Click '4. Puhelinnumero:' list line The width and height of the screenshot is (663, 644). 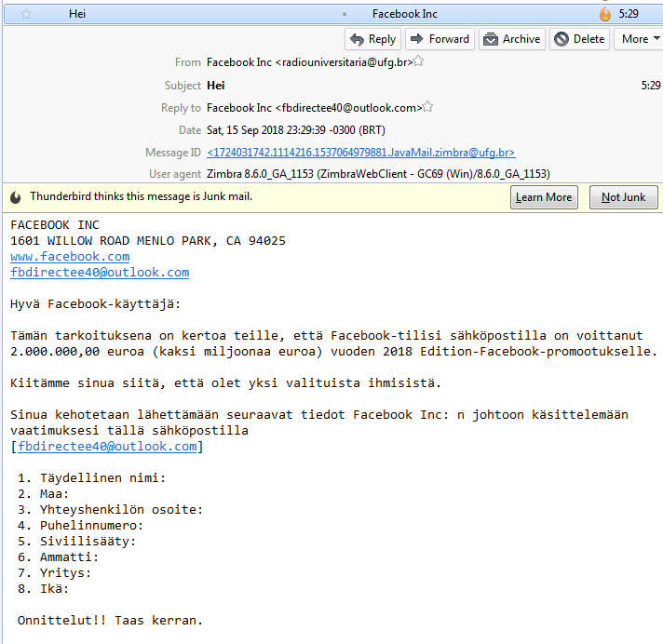[80, 525]
